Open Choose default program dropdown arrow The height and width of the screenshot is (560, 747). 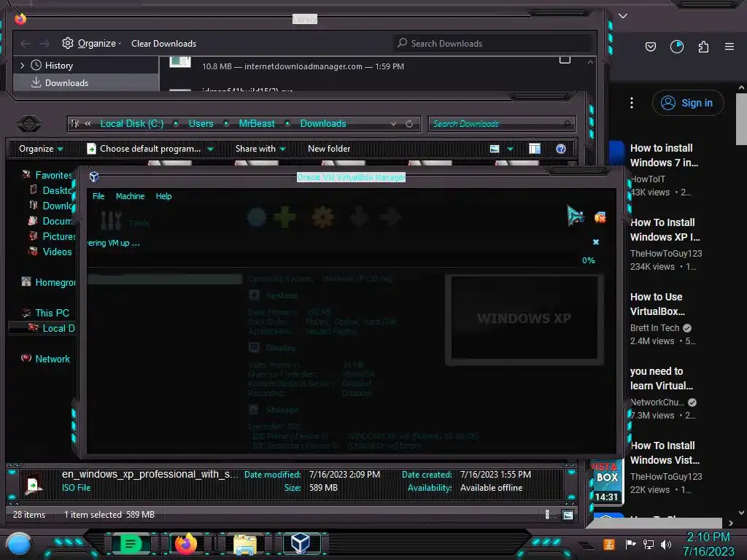click(x=210, y=149)
